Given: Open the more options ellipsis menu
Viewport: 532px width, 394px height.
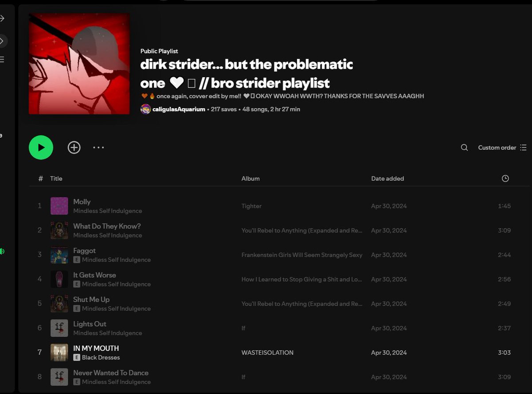Looking at the screenshot, I should [98, 147].
